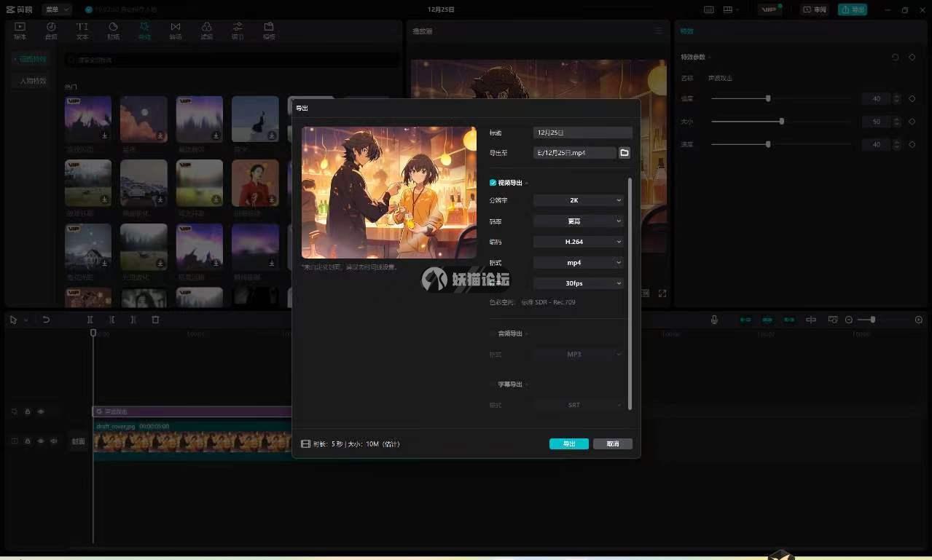Screen dimensions: 932x560
Task: Click the 审阅 review button in top bar
Action: pos(815,9)
